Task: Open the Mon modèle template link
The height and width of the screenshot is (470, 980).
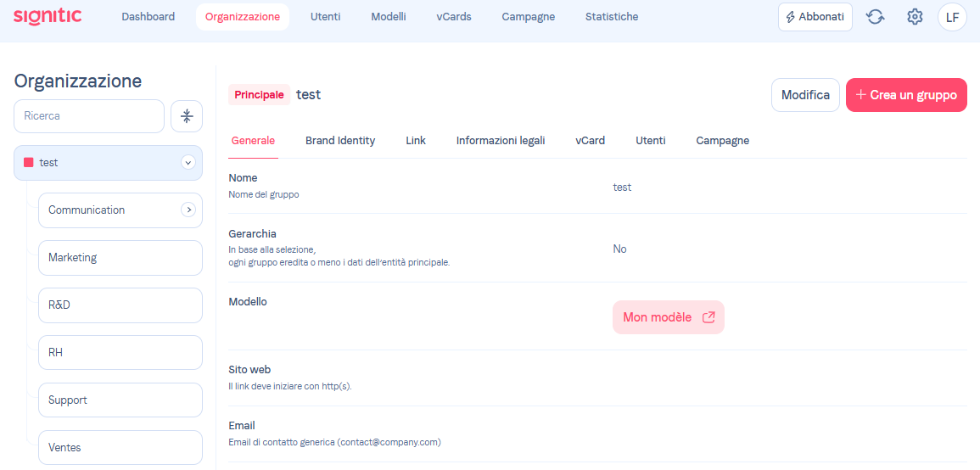Action: click(668, 317)
